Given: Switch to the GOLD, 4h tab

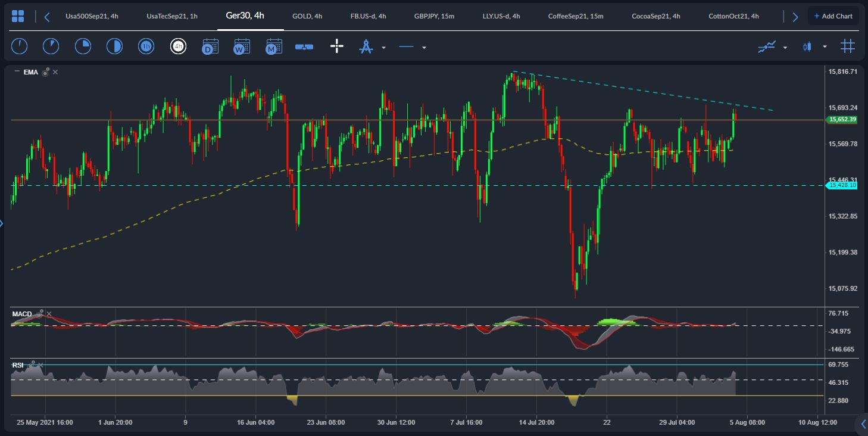Looking at the screenshot, I should coord(307,16).
